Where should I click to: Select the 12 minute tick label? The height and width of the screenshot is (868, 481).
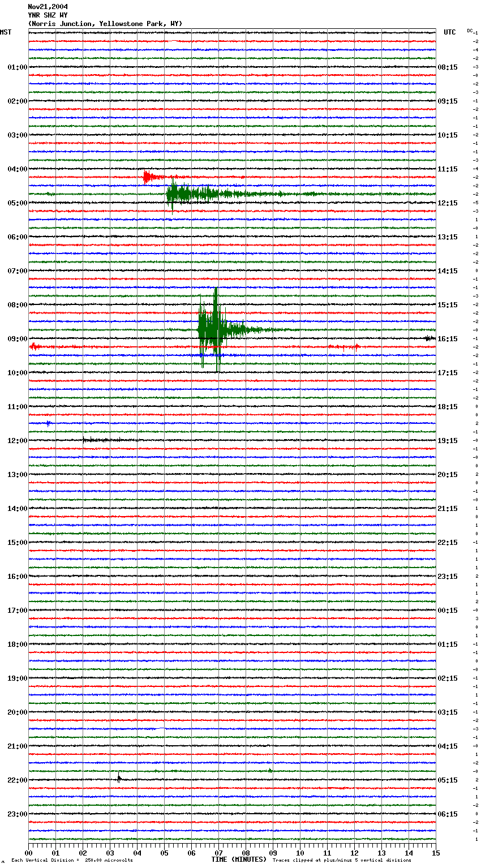click(355, 853)
